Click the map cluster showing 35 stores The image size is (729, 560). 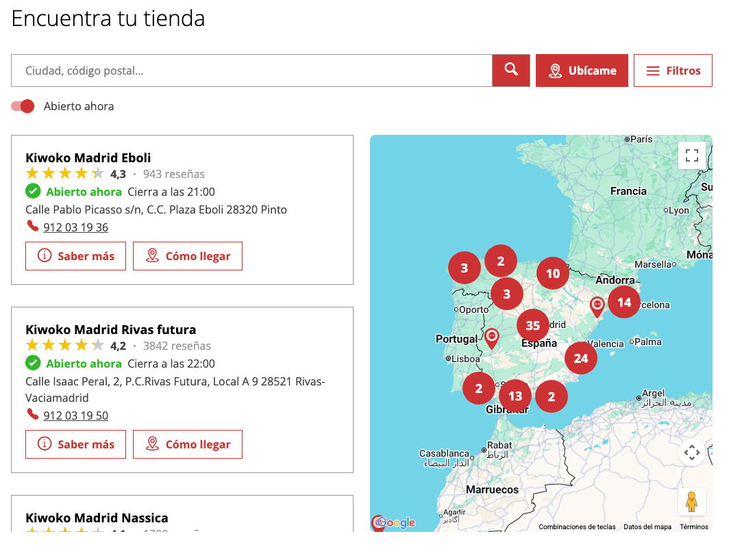point(533,325)
